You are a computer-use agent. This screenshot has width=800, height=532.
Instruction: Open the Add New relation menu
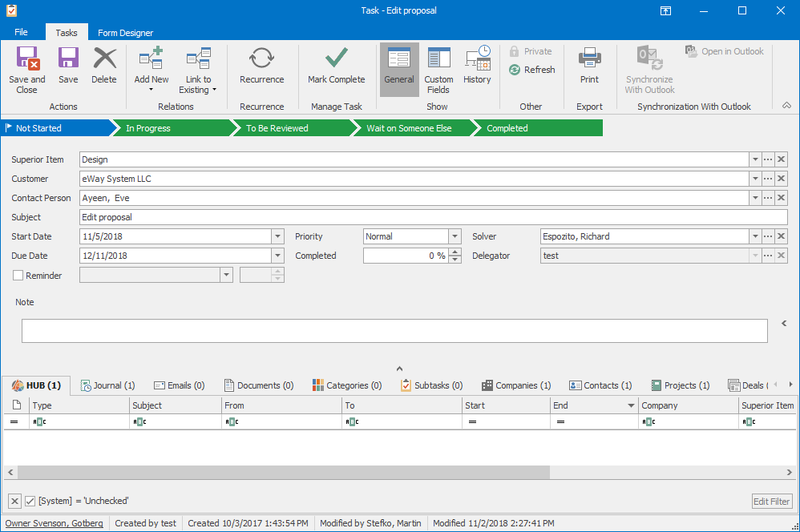151,68
